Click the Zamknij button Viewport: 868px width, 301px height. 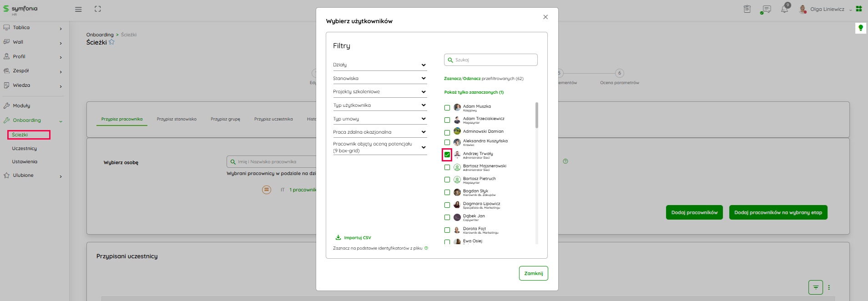click(533, 273)
